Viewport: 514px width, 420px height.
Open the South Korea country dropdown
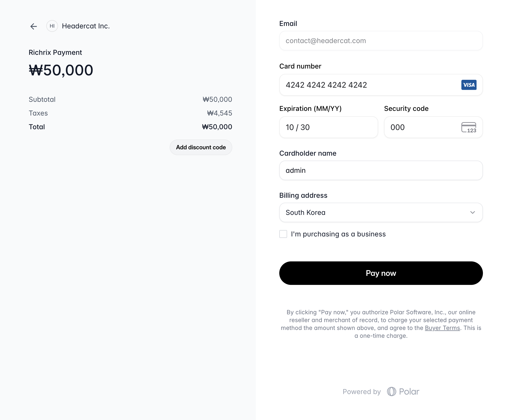[x=381, y=212]
